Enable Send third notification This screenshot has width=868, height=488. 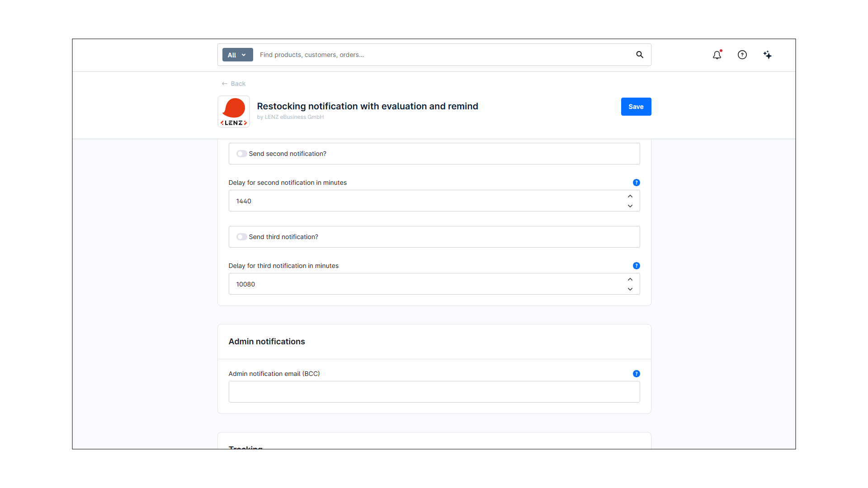click(242, 237)
